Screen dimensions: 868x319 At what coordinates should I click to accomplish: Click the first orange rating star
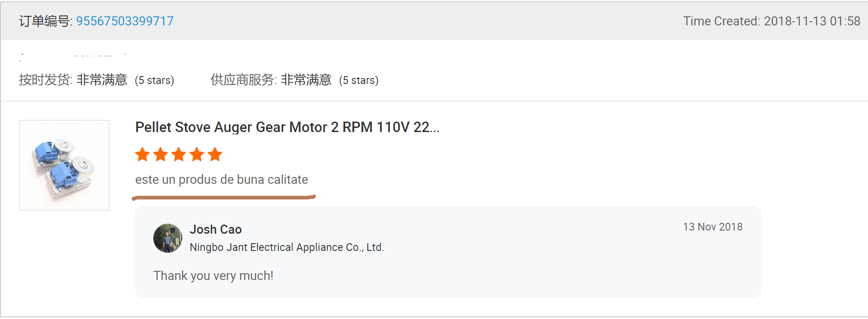tap(142, 155)
